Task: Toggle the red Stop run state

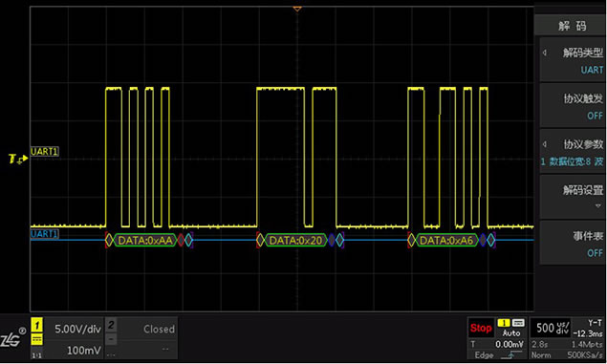Action: [481, 328]
